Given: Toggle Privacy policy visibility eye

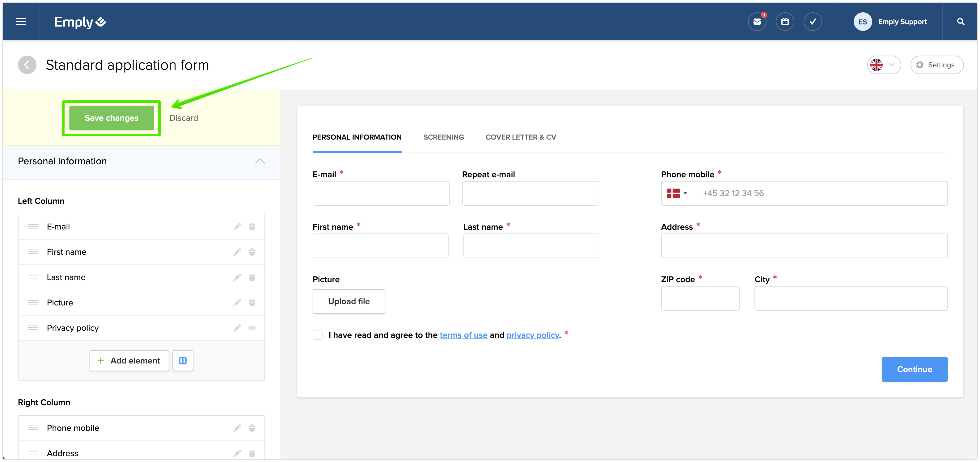Looking at the screenshot, I should 252,328.
